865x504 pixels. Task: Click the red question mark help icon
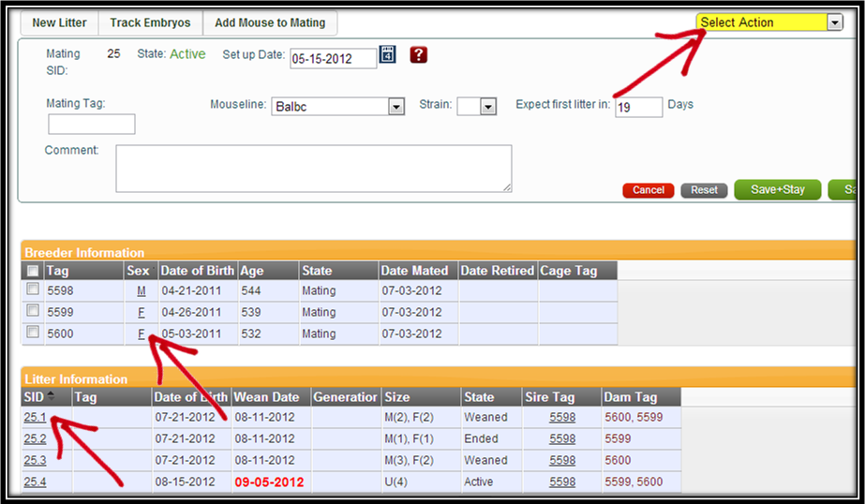(418, 55)
